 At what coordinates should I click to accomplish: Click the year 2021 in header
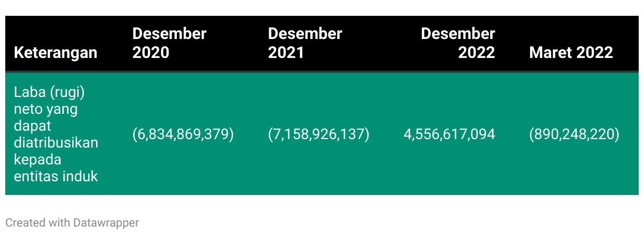[x=286, y=53]
